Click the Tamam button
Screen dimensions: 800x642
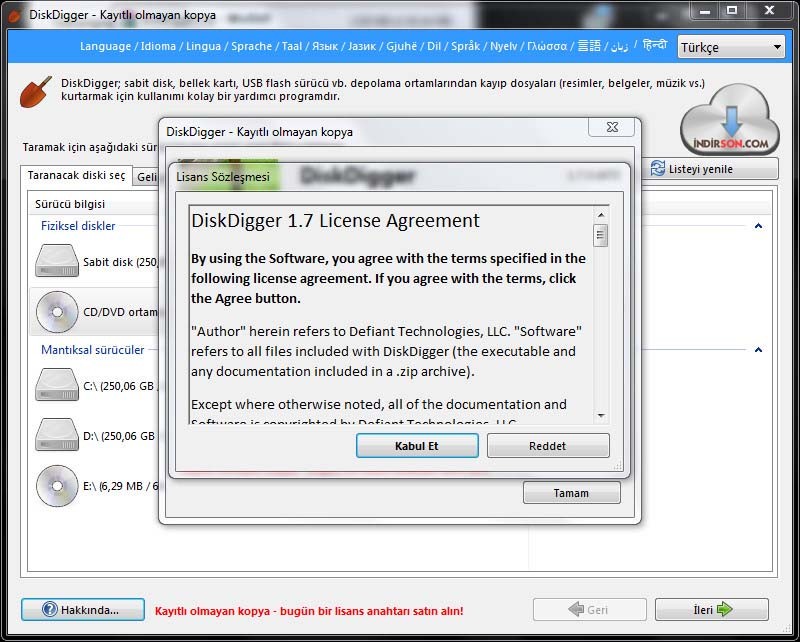[x=571, y=492]
